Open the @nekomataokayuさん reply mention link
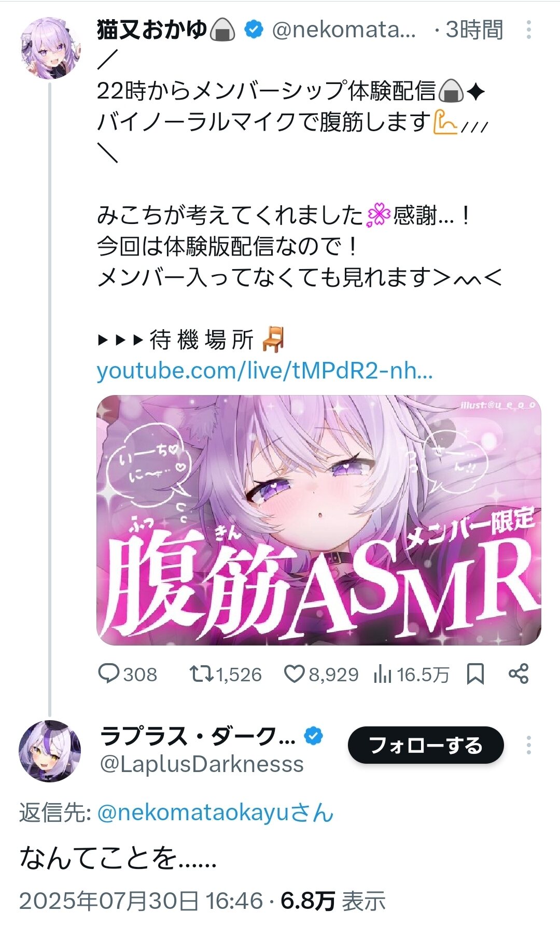The width and height of the screenshot is (560, 926). 215,812
